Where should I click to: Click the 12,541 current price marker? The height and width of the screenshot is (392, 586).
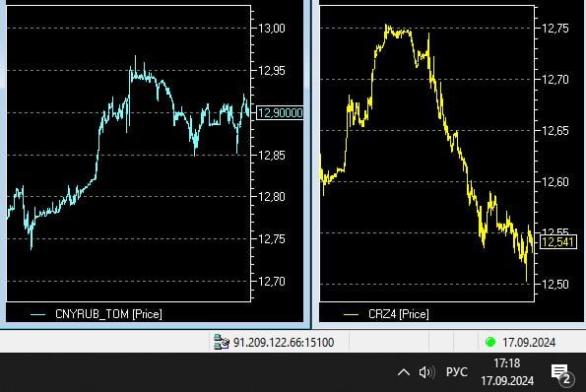click(557, 241)
